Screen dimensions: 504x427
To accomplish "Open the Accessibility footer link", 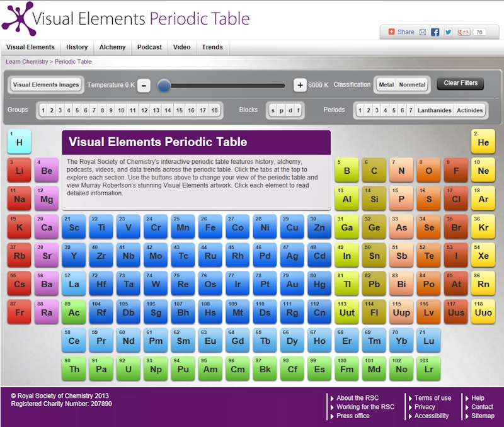I will coord(432,416).
